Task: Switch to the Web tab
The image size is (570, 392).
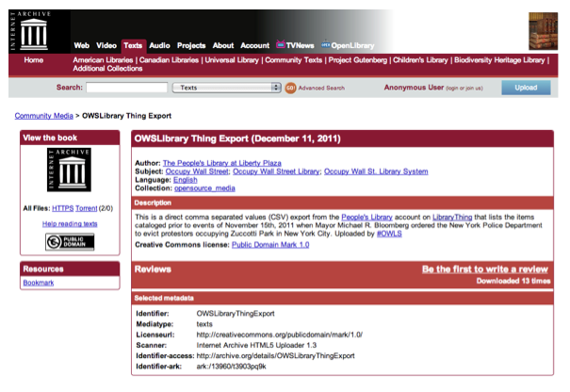Action: click(x=81, y=45)
